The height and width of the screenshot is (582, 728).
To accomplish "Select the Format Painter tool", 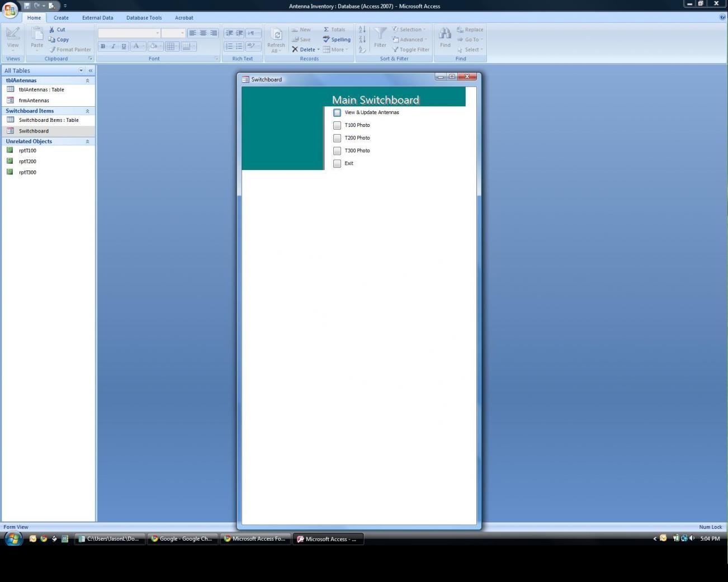I will coord(70,50).
